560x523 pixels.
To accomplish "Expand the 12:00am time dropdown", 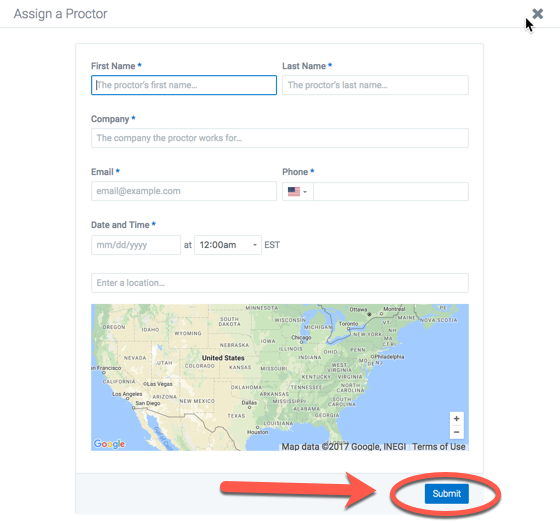I will click(228, 245).
